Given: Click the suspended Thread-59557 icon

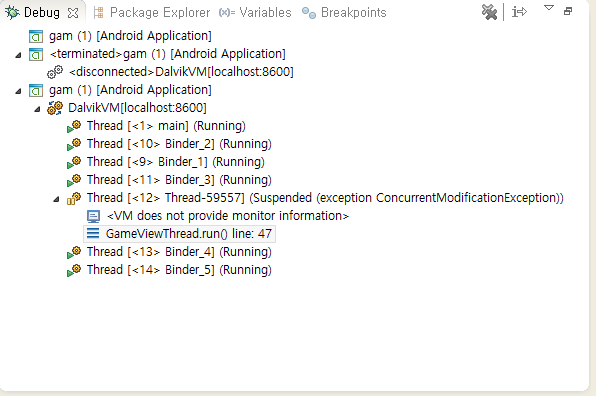Looking at the screenshot, I should tap(74, 198).
